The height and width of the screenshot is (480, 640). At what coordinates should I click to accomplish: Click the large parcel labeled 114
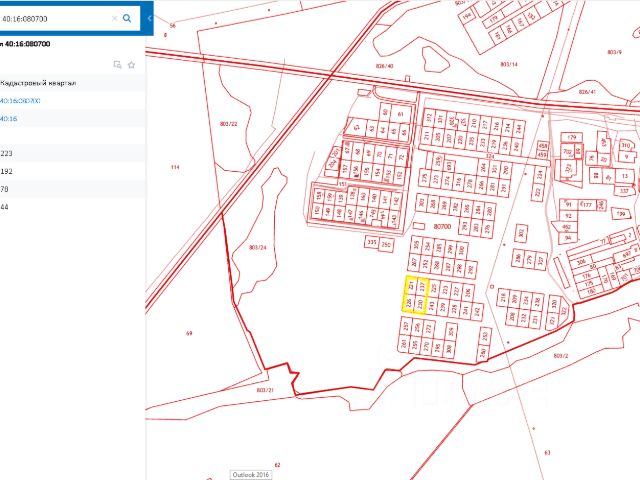tap(175, 167)
